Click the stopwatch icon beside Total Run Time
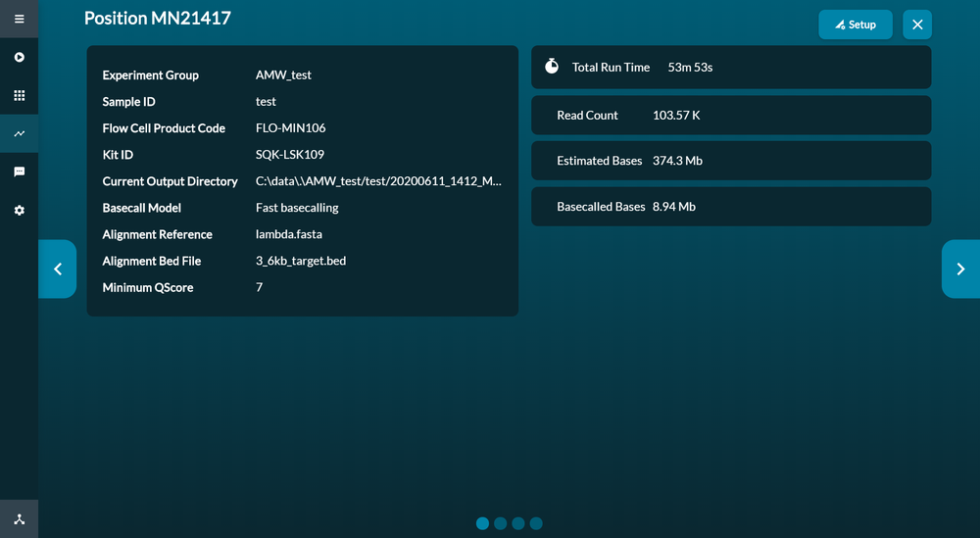 [551, 67]
